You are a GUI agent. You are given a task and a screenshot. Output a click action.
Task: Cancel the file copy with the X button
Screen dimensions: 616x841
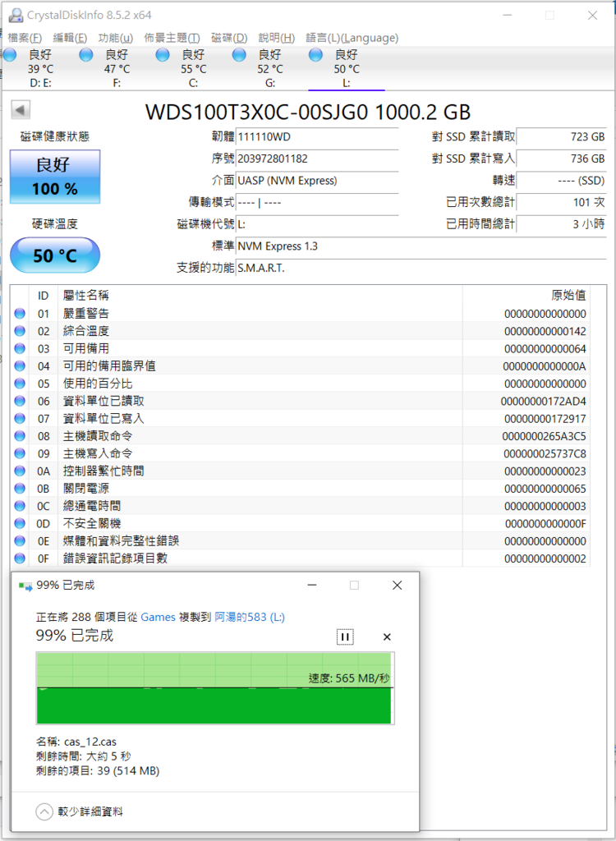pos(387,636)
